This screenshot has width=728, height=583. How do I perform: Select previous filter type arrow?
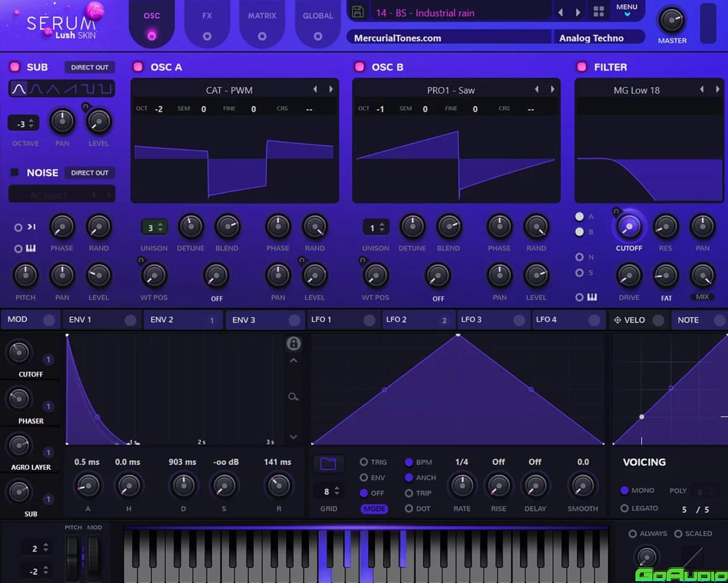pyautogui.click(x=702, y=89)
